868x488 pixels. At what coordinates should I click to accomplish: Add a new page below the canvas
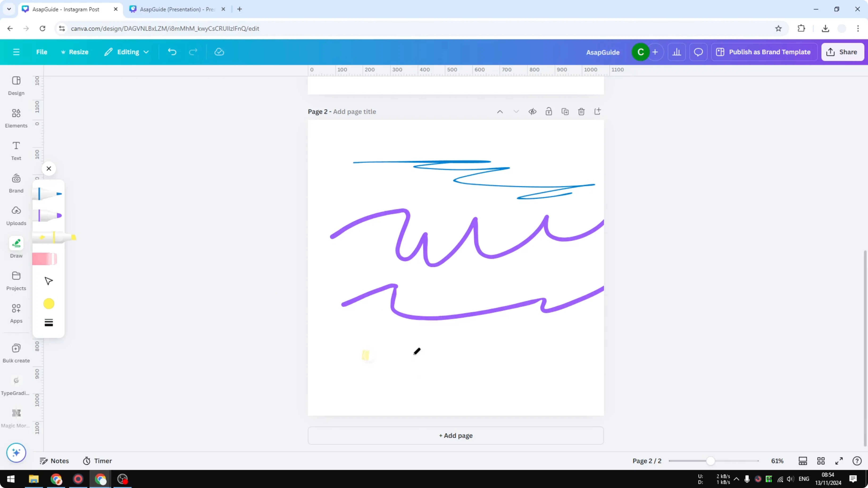[x=455, y=435]
